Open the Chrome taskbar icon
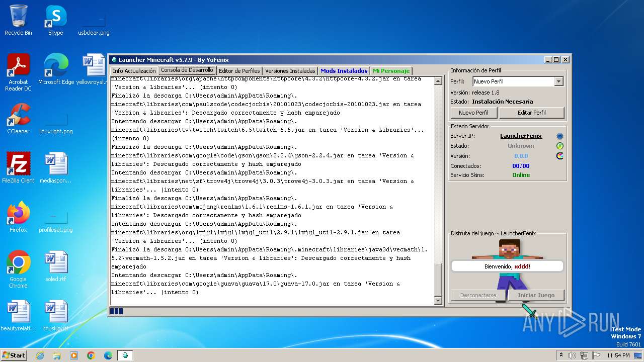The image size is (644, 362). (91, 355)
